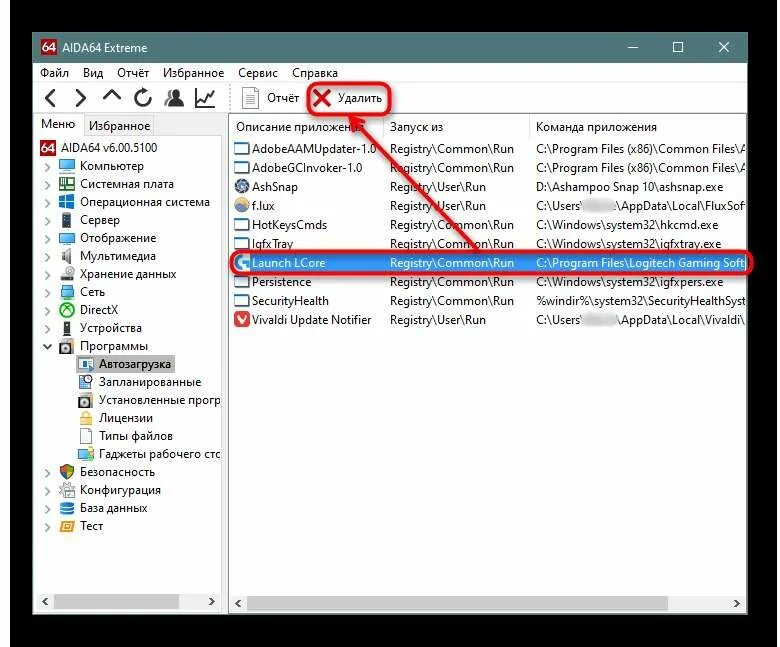The width and height of the screenshot is (780, 647).
Task: Select Установленные программы in the tree
Action: (159, 400)
